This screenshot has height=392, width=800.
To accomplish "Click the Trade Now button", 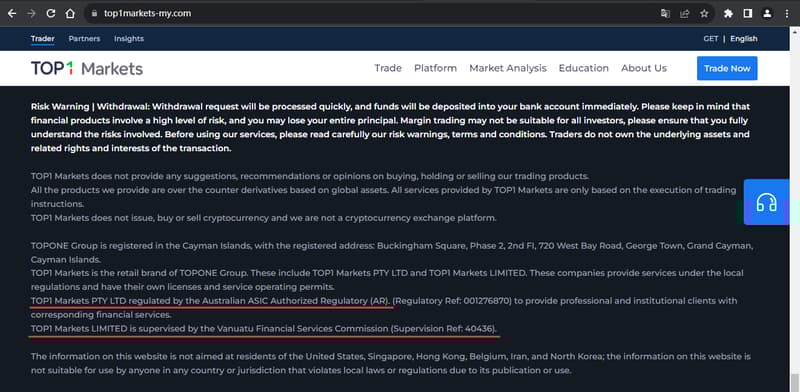I will (x=727, y=68).
